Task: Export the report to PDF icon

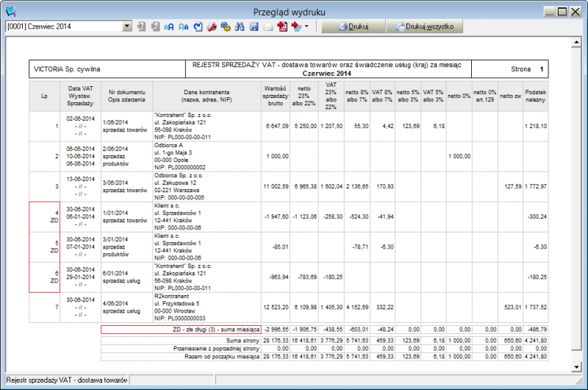Action: 282,26
